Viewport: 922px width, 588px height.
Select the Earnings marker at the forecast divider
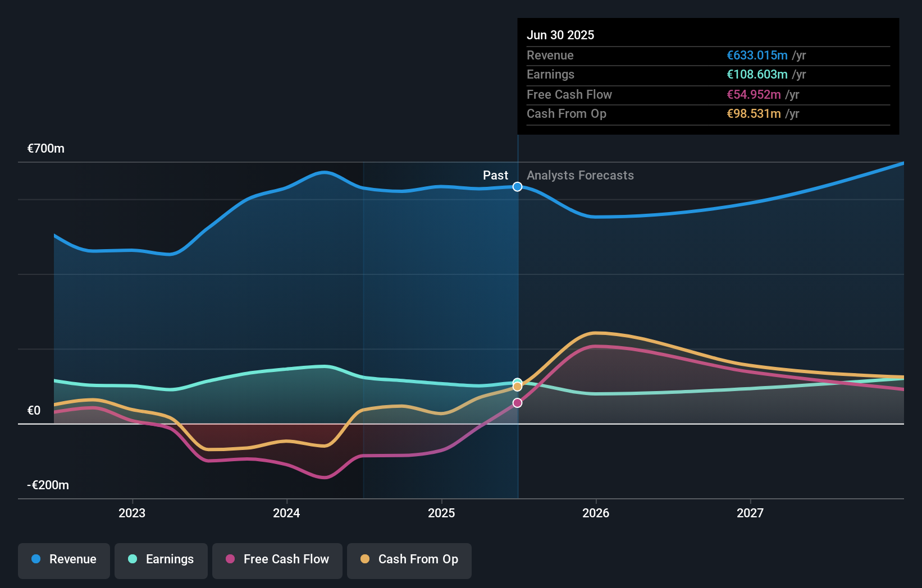[x=517, y=380]
